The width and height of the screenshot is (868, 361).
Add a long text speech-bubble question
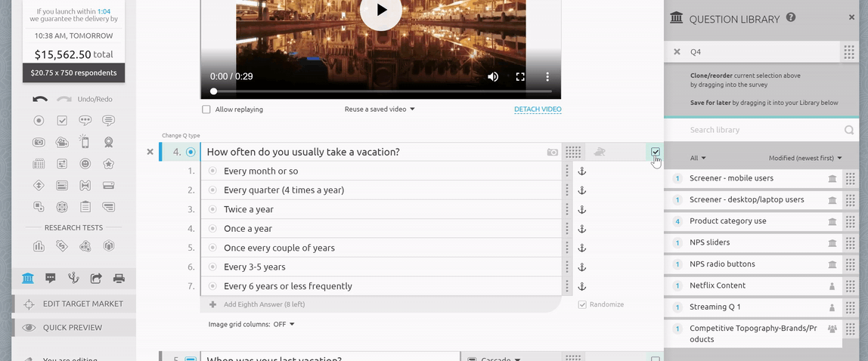[109, 121]
